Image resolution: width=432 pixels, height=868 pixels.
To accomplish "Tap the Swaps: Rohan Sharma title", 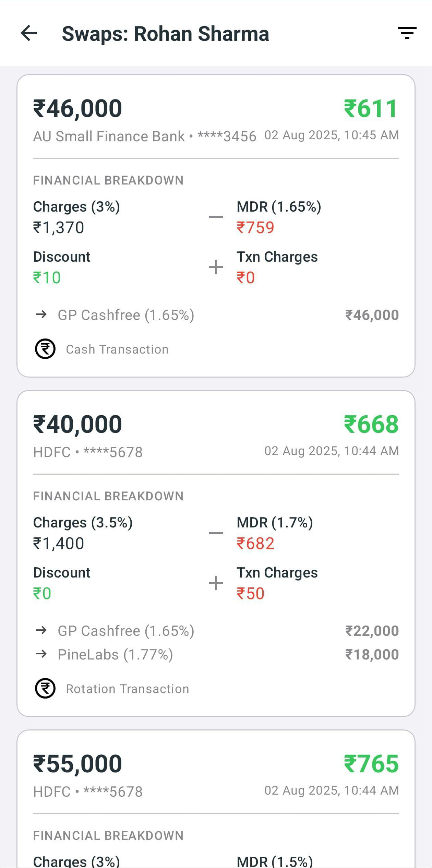I will 166,33.
